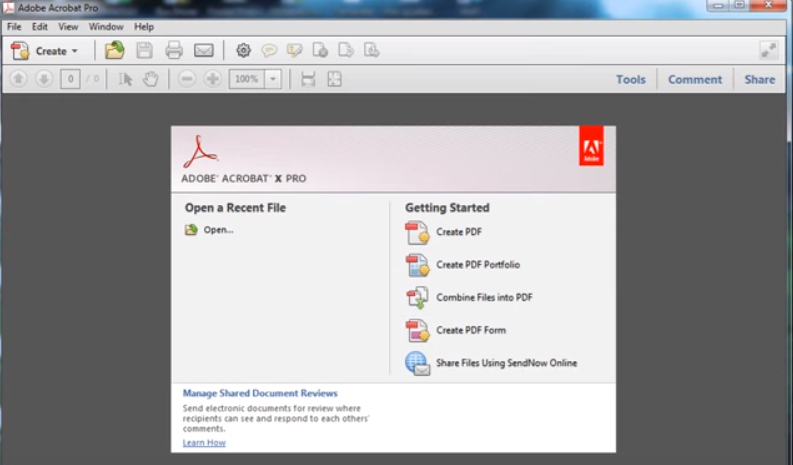Image resolution: width=793 pixels, height=465 pixels.
Task: Click the Create PDF page icon
Action: (x=417, y=232)
